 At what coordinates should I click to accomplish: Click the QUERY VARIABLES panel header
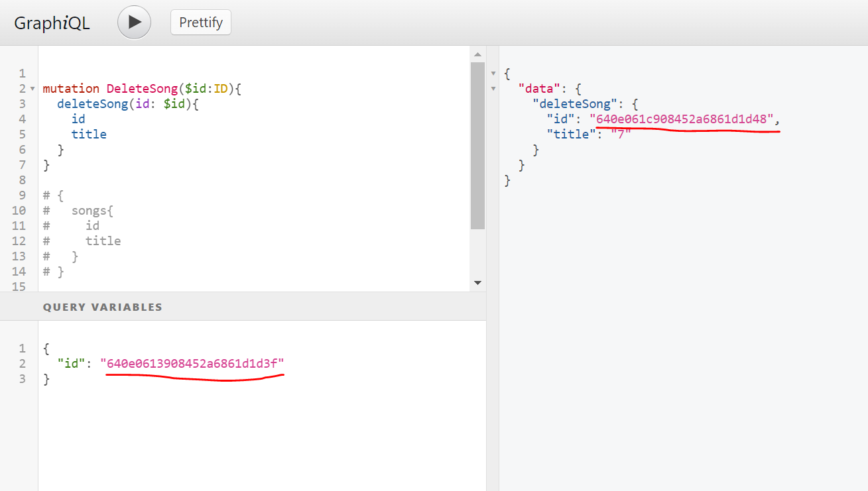click(243, 307)
